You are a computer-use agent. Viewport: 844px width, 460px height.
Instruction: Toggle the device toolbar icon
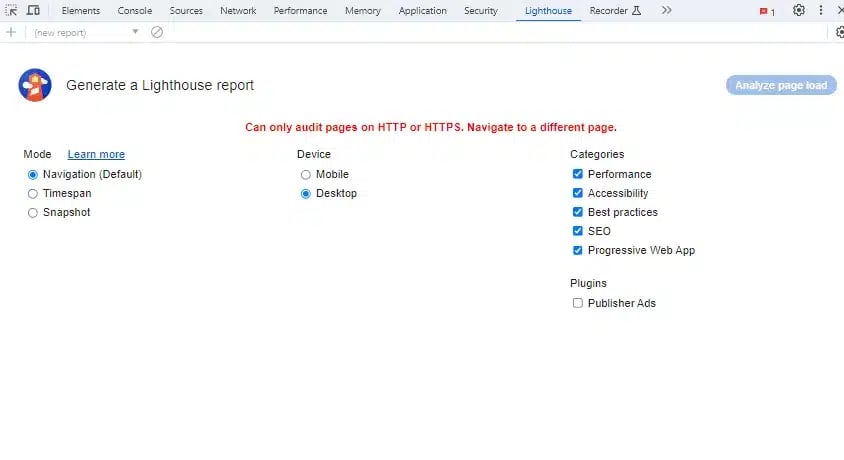33,10
